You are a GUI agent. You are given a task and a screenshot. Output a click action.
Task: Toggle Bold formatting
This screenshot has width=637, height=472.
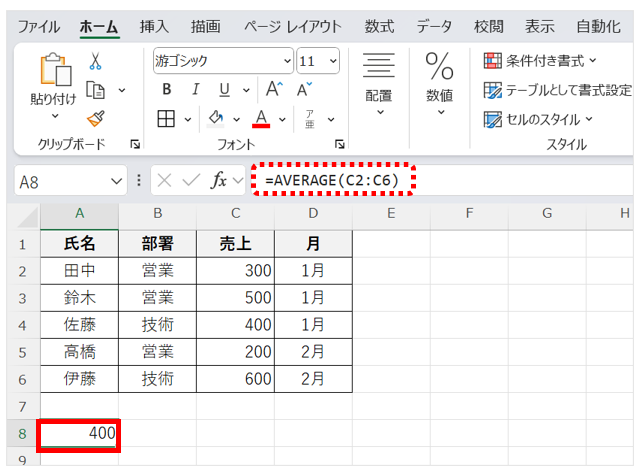[167, 89]
